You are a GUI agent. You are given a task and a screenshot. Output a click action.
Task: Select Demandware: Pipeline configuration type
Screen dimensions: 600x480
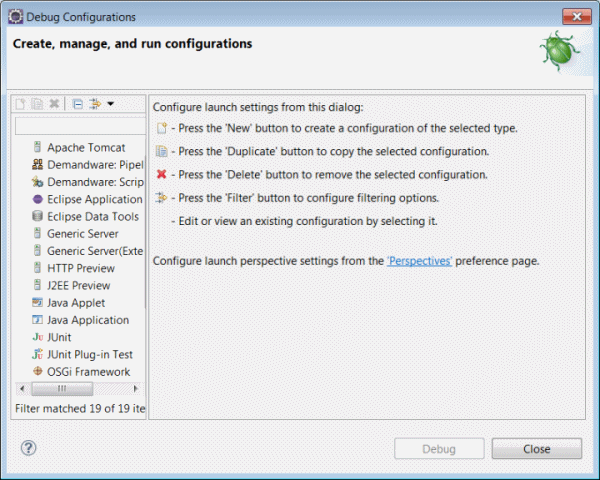tap(95, 165)
